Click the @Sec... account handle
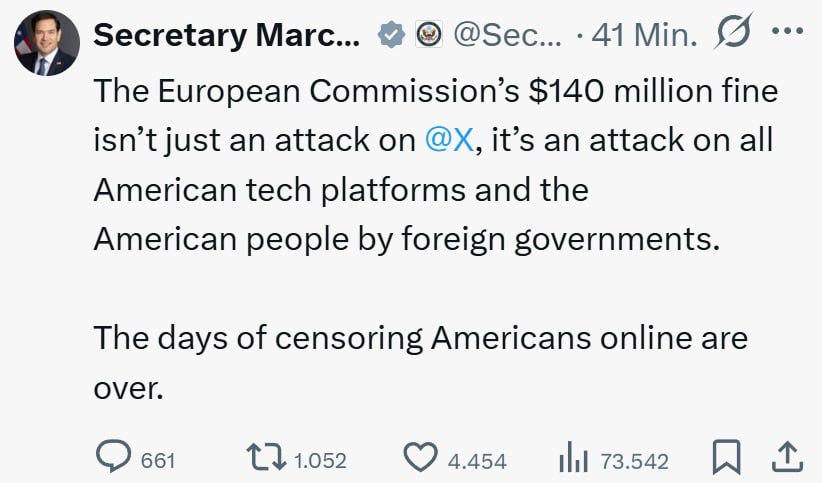822x483 pixels. click(x=507, y=36)
